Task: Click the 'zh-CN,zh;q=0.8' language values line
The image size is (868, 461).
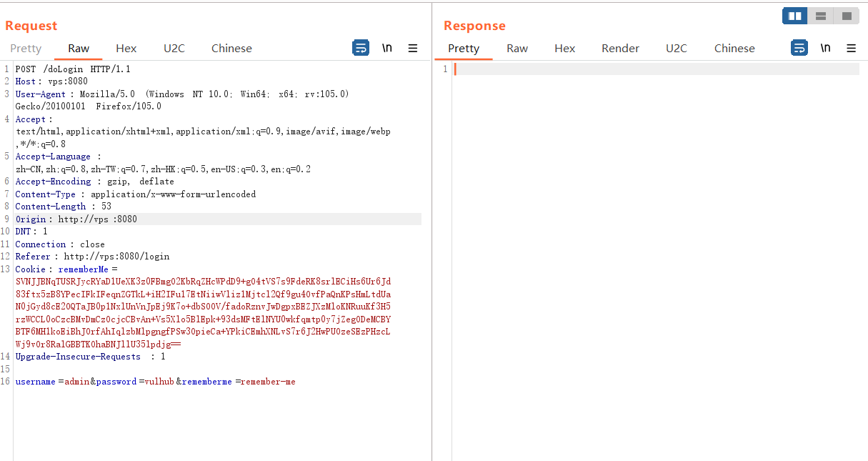Action: [163, 169]
